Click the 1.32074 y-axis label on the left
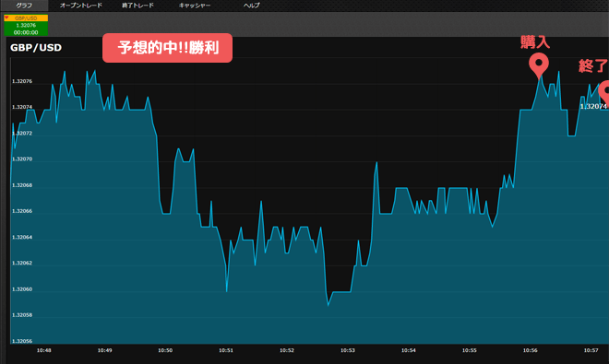The image size is (609, 364). (22, 107)
